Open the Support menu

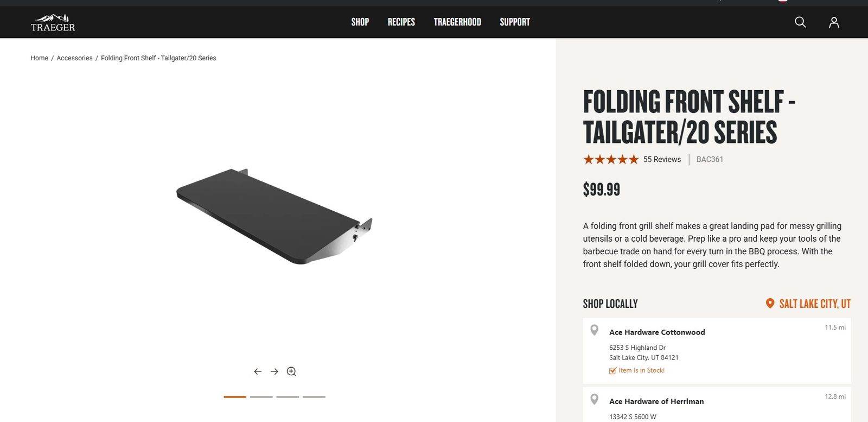pos(515,22)
